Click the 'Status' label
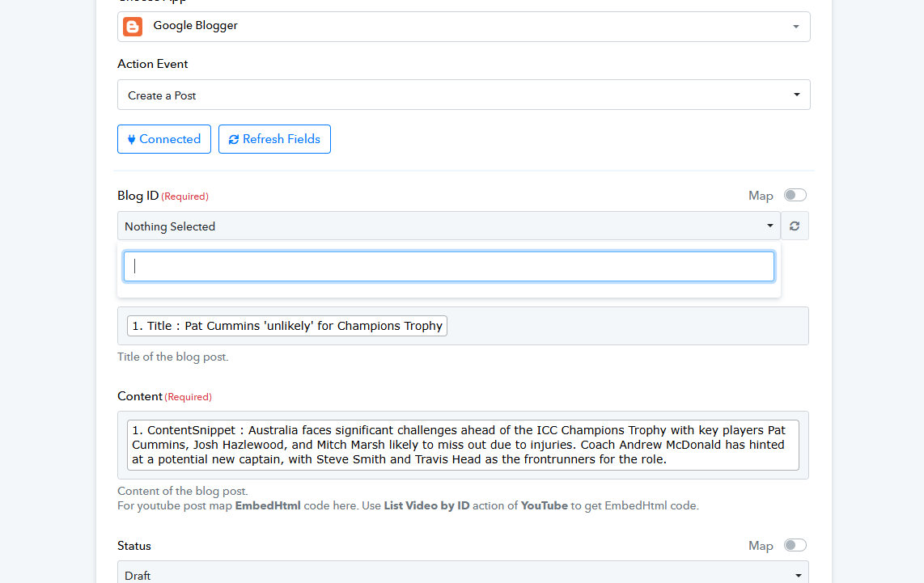This screenshot has height=583, width=924. tap(134, 546)
